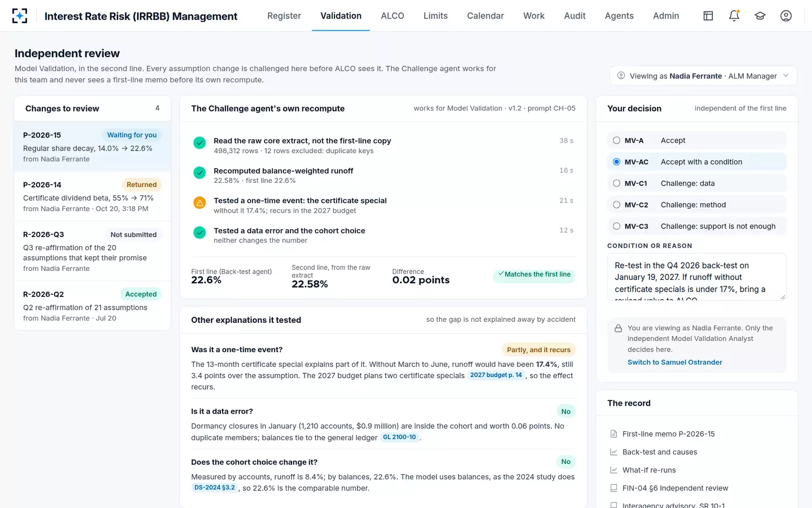Viewport: 812px width, 508px height.
Task: Edit the Condition or Reason text box
Action: point(697,277)
